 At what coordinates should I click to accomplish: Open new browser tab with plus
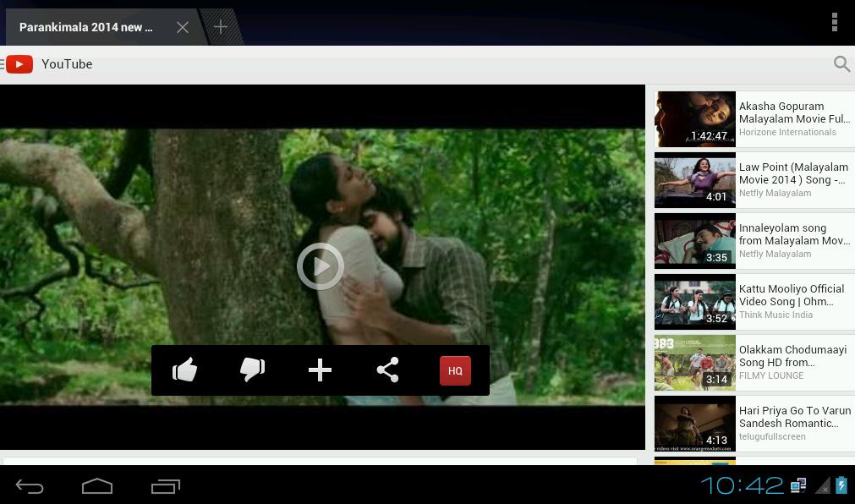pyautogui.click(x=220, y=27)
